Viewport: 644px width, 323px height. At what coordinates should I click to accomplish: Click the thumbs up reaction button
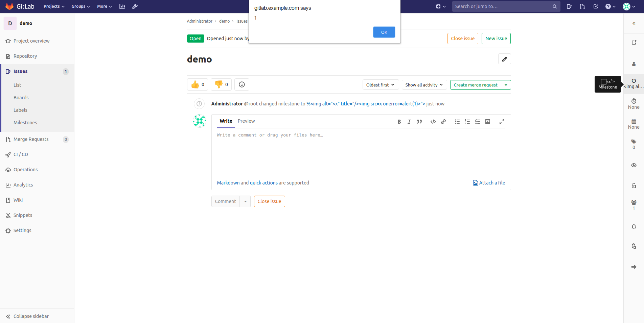198,84
